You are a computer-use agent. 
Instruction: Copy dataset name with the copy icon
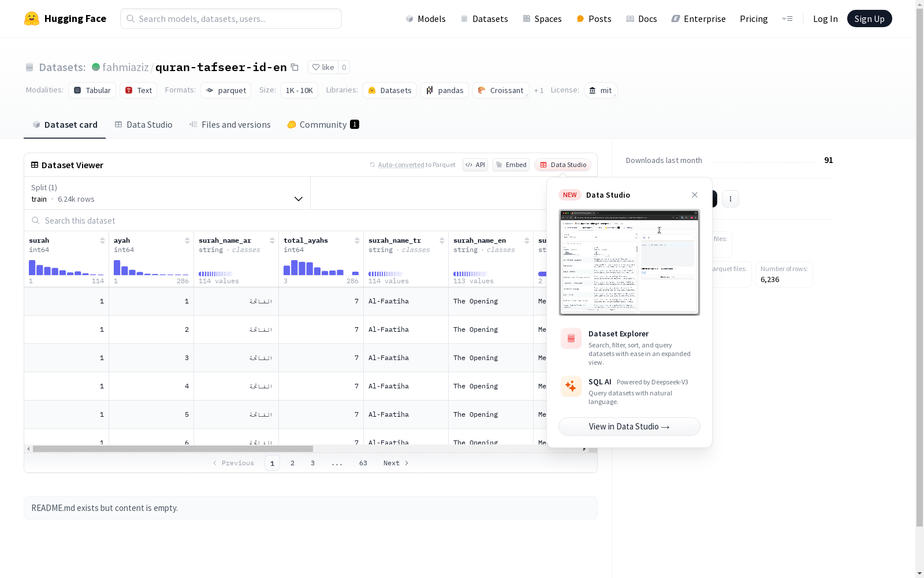pyautogui.click(x=295, y=67)
